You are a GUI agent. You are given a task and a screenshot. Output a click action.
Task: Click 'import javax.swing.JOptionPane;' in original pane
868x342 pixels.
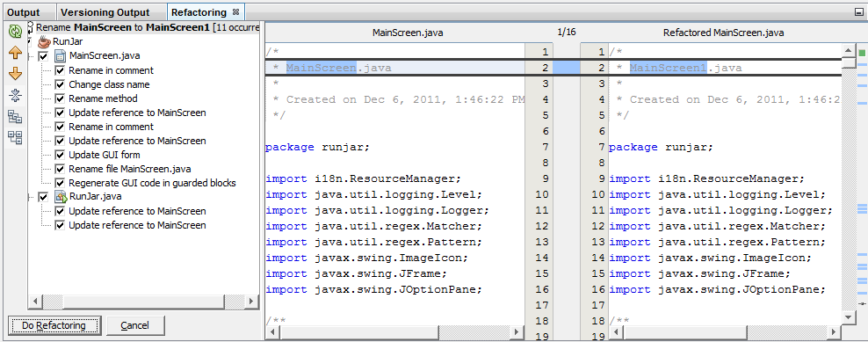point(374,289)
